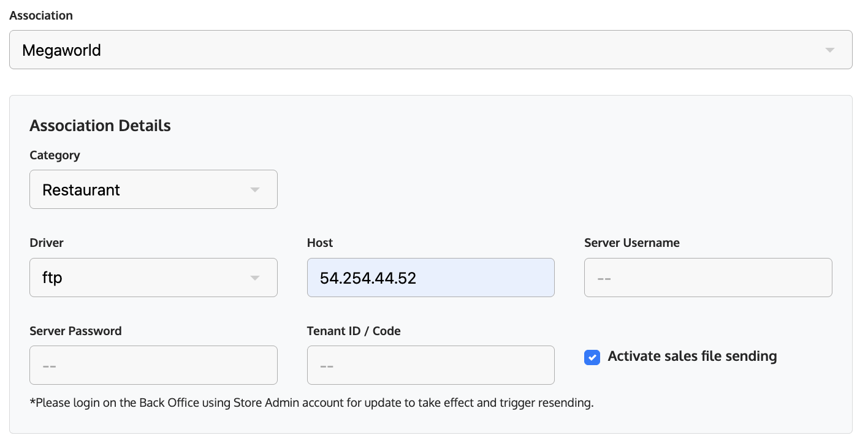Click the caret arrow in the Megaworld field
Image resolution: width=868 pixels, height=446 pixels.
(829, 50)
